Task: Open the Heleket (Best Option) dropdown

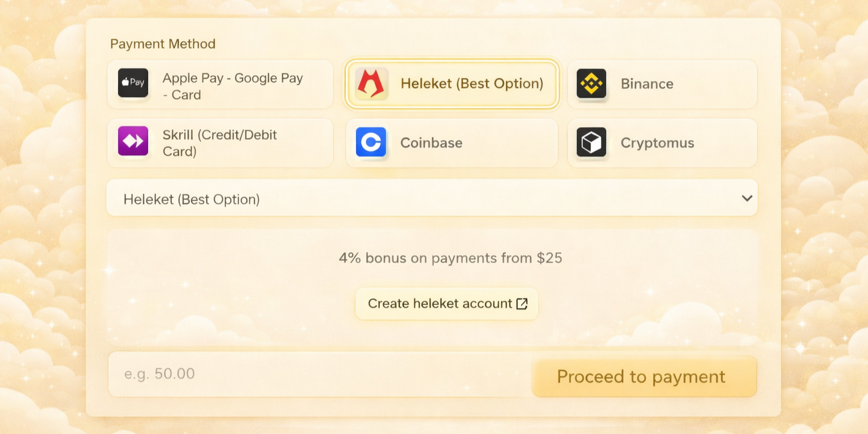Action: tap(432, 197)
